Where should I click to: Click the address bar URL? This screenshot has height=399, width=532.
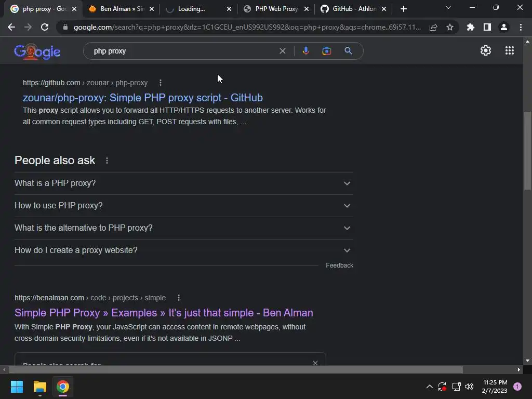click(x=247, y=27)
